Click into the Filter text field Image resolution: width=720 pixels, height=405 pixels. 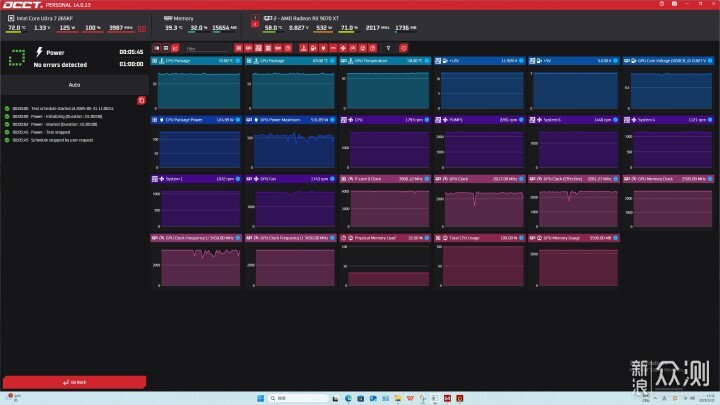pos(207,48)
